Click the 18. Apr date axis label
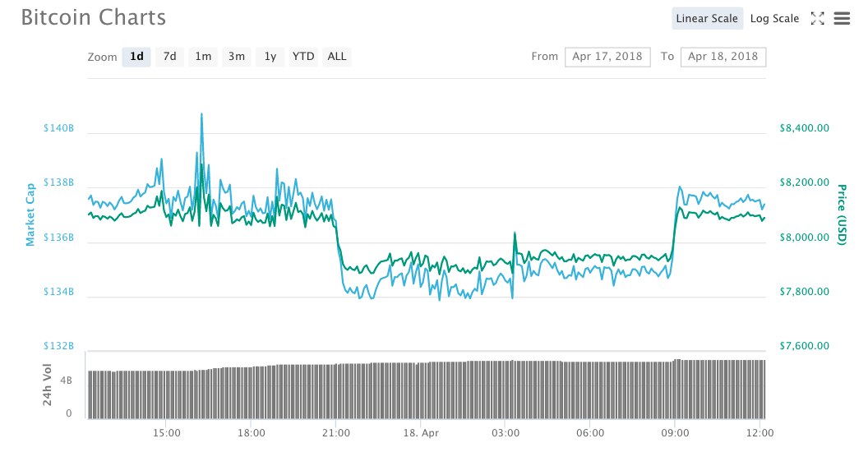This screenshot has height=452, width=868. coord(420,431)
